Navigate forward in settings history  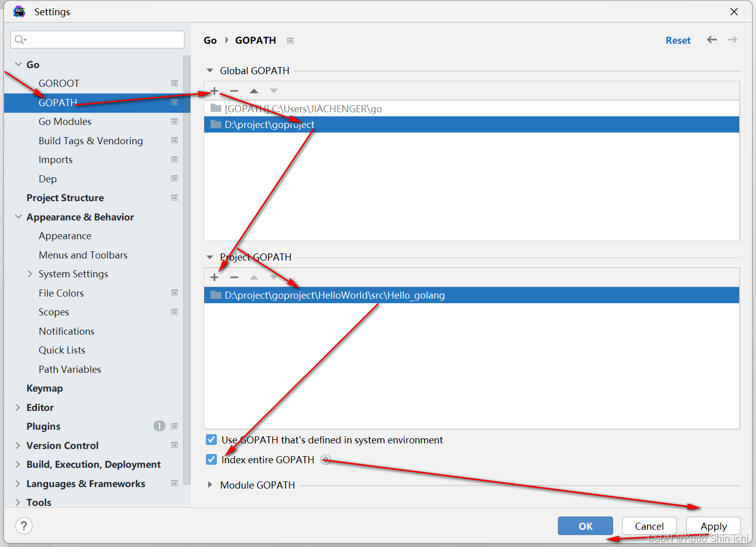pyautogui.click(x=732, y=40)
